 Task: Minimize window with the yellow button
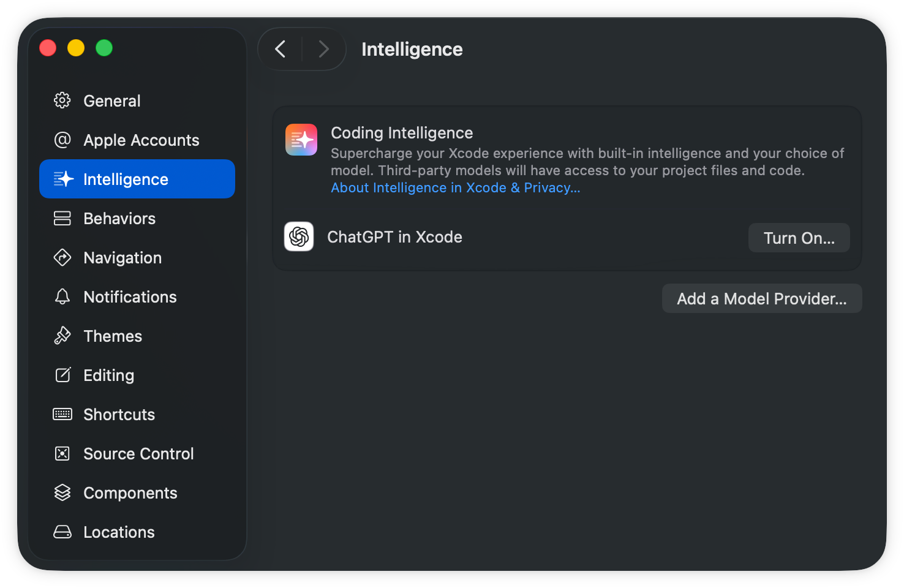76,48
